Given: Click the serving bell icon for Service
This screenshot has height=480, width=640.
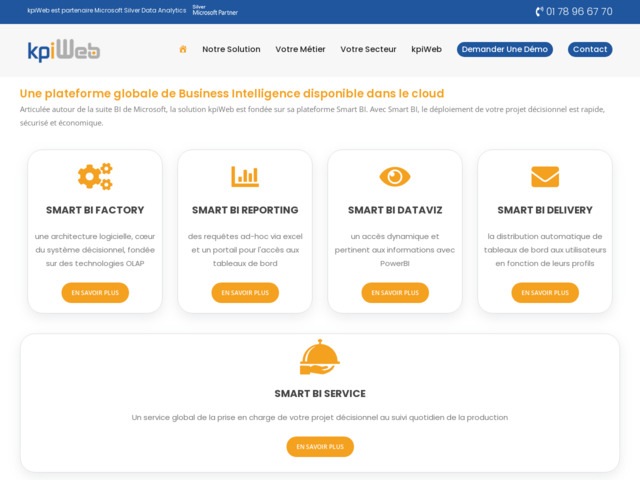Looking at the screenshot, I should (x=320, y=357).
